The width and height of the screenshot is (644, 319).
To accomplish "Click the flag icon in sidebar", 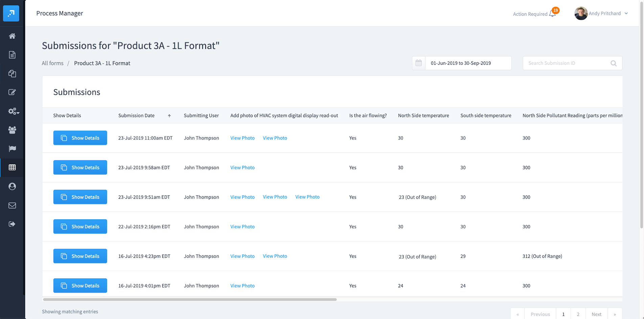I will [12, 149].
